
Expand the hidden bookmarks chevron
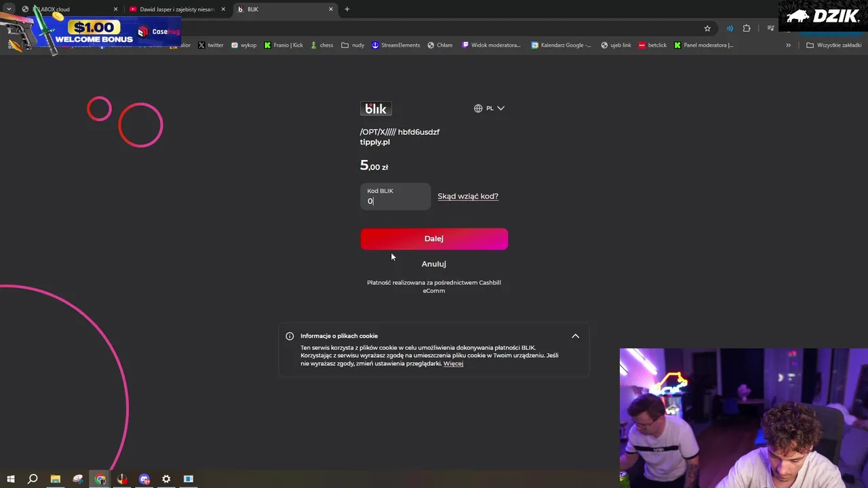point(788,45)
